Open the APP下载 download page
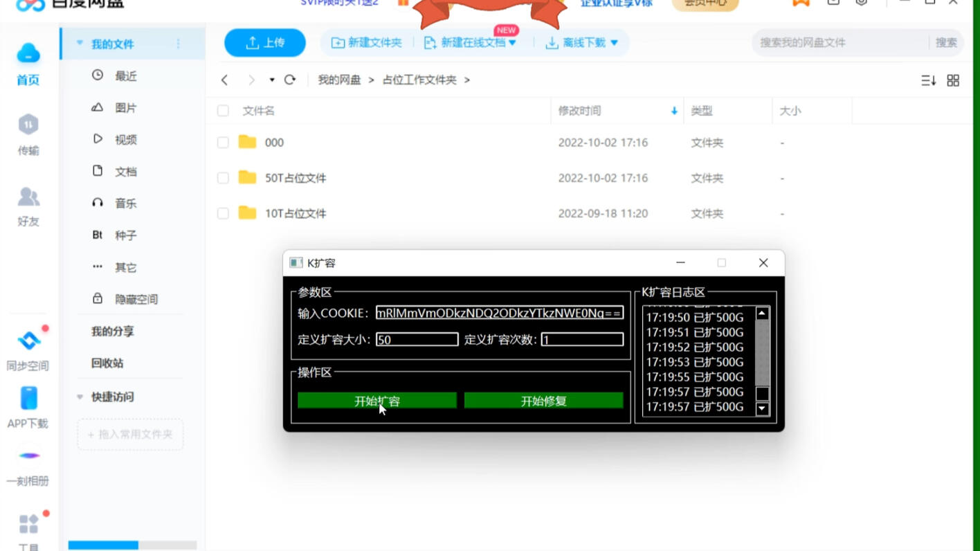980x551 pixels. click(x=28, y=408)
